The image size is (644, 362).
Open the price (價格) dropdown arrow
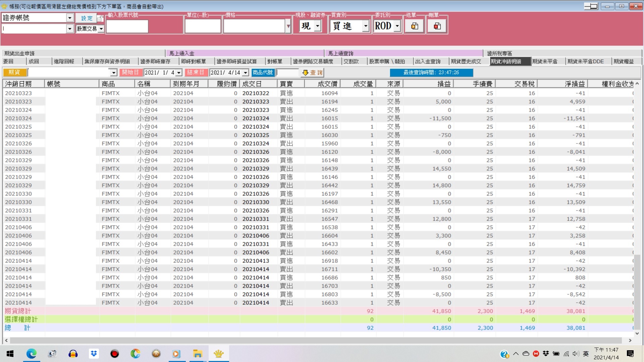click(x=288, y=26)
